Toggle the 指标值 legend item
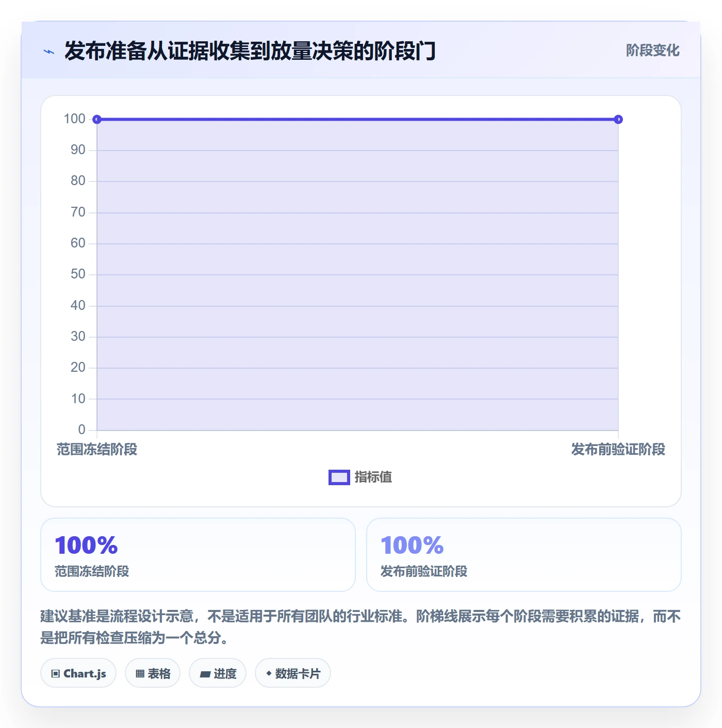722x728 pixels. [x=360, y=477]
